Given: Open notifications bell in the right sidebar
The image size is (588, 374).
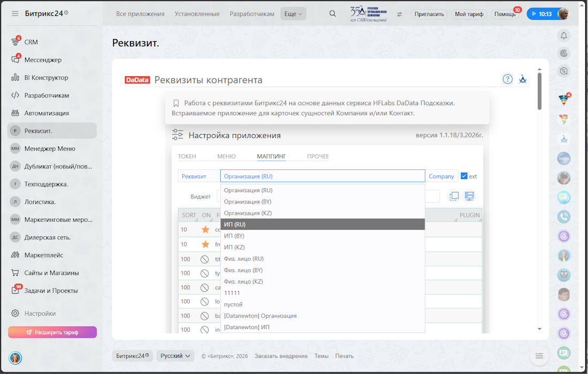Looking at the screenshot, I should pos(563,36).
